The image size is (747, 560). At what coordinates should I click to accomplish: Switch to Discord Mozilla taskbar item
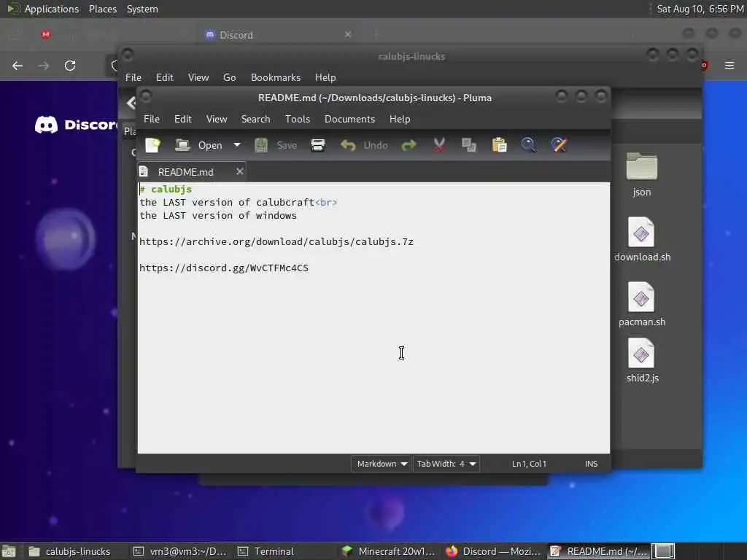pyautogui.click(x=492, y=551)
